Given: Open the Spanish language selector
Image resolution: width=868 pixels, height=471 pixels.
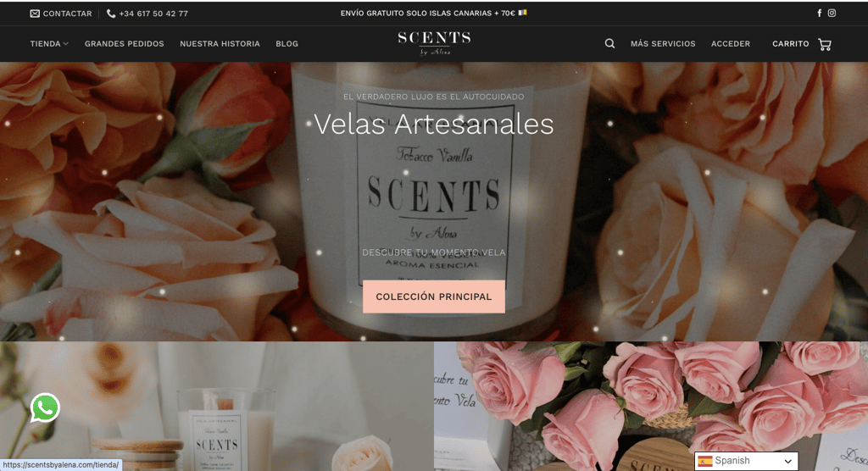Looking at the screenshot, I should point(746,461).
